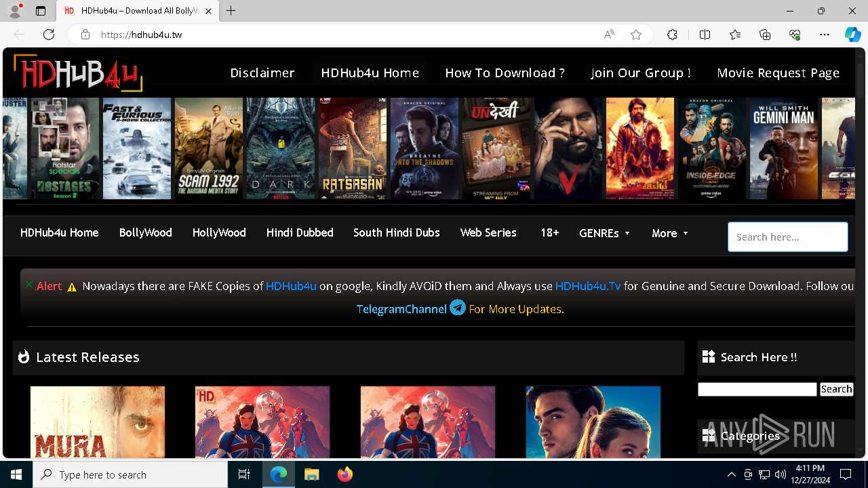The height and width of the screenshot is (488, 868).
Task: Expand the GENREs dropdown menu
Action: coord(604,233)
